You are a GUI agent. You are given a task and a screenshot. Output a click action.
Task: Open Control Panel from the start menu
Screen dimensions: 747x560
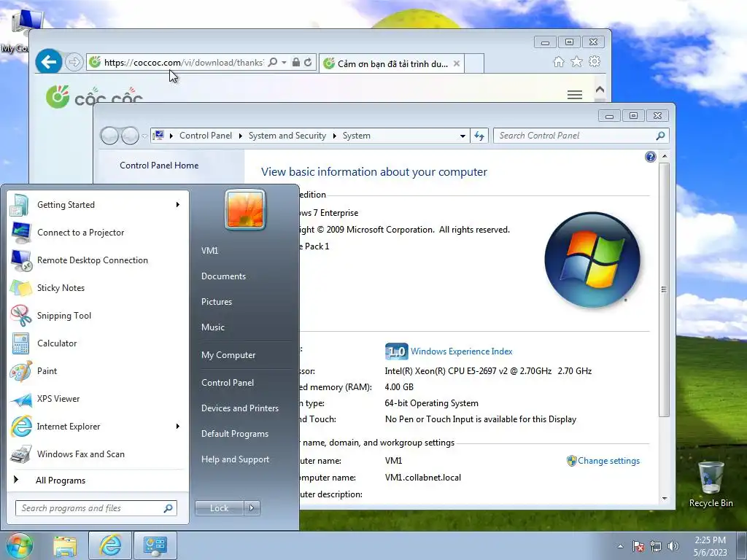click(x=228, y=383)
